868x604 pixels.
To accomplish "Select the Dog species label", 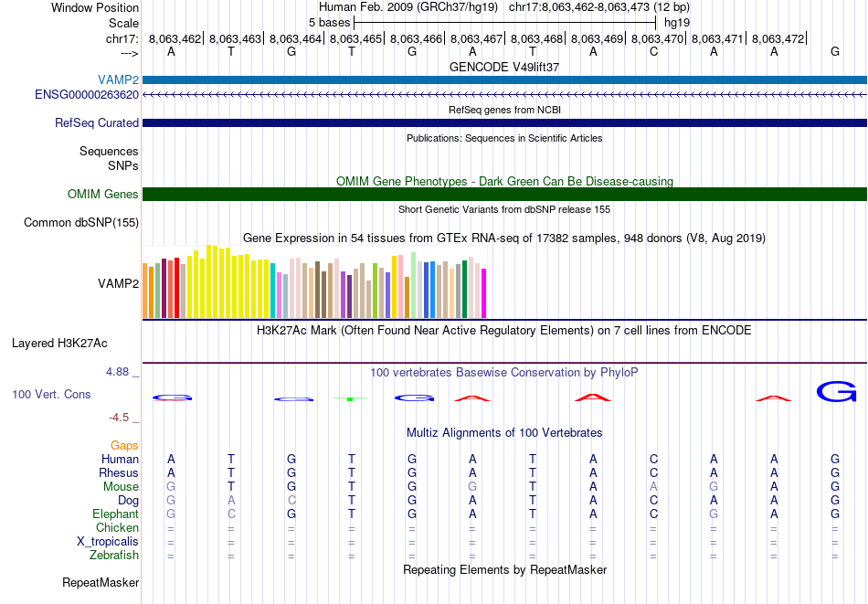I will point(128,501).
